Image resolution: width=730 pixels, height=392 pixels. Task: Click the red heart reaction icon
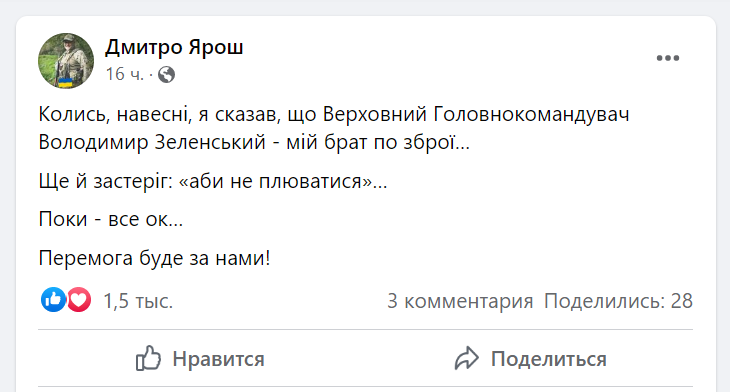tap(79, 300)
